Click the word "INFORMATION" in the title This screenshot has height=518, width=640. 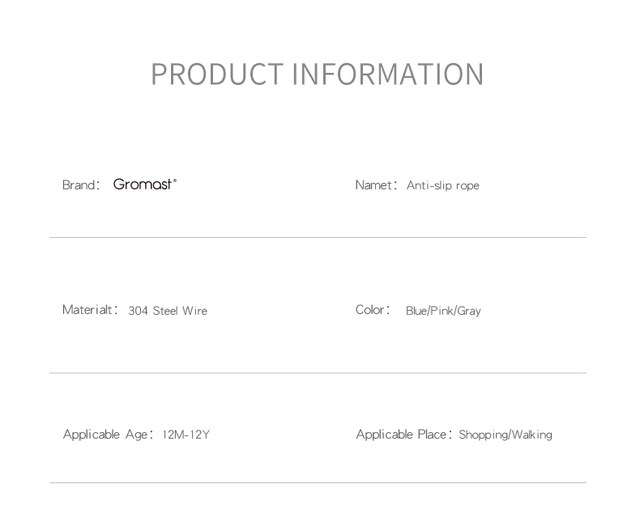[x=388, y=74]
